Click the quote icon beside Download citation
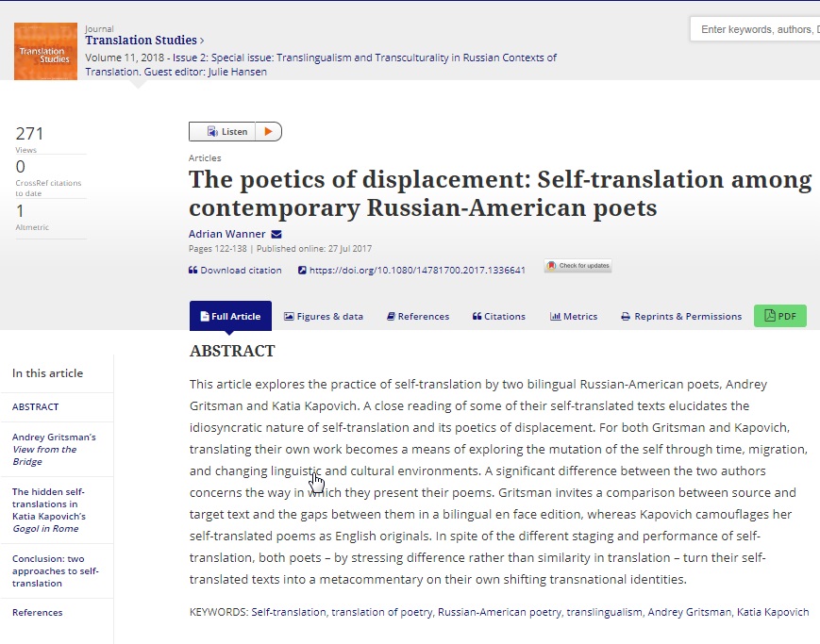This screenshot has width=820, height=644. [193, 271]
